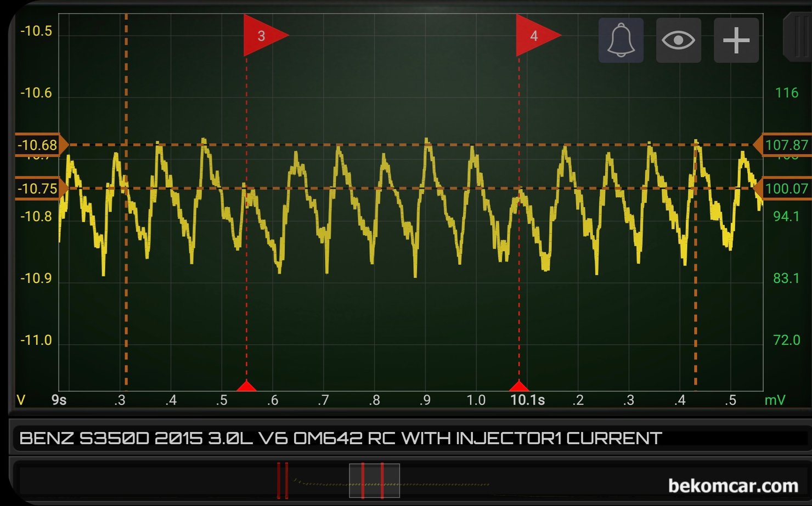Viewport: 812px width, 506px height.
Task: Click the highlighted window in the overview strip
Action: (x=374, y=481)
